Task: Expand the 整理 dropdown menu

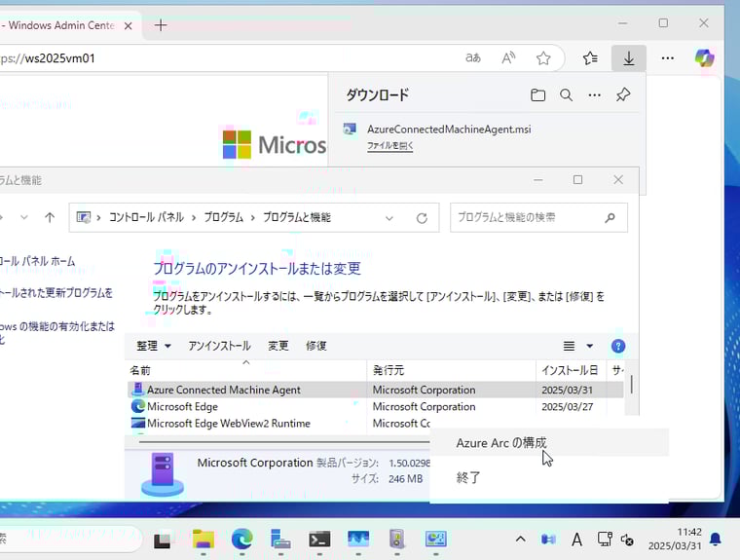Action: pyautogui.click(x=154, y=346)
